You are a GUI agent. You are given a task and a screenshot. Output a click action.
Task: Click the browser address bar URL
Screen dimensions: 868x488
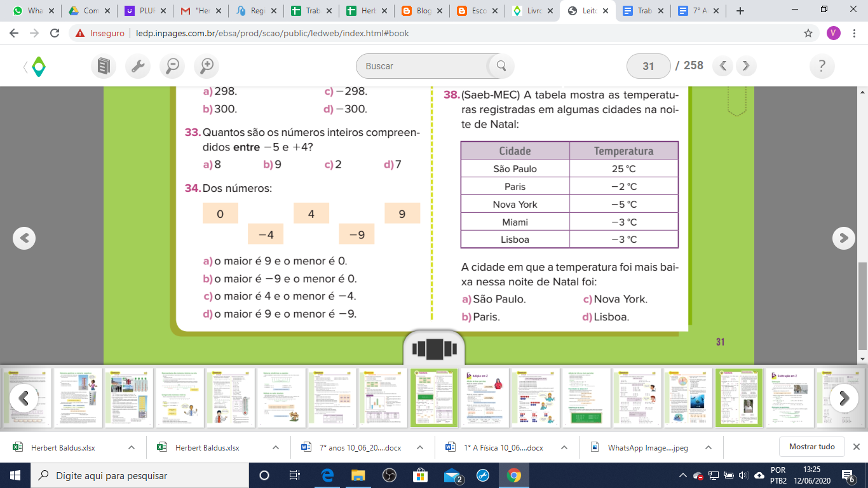click(273, 33)
